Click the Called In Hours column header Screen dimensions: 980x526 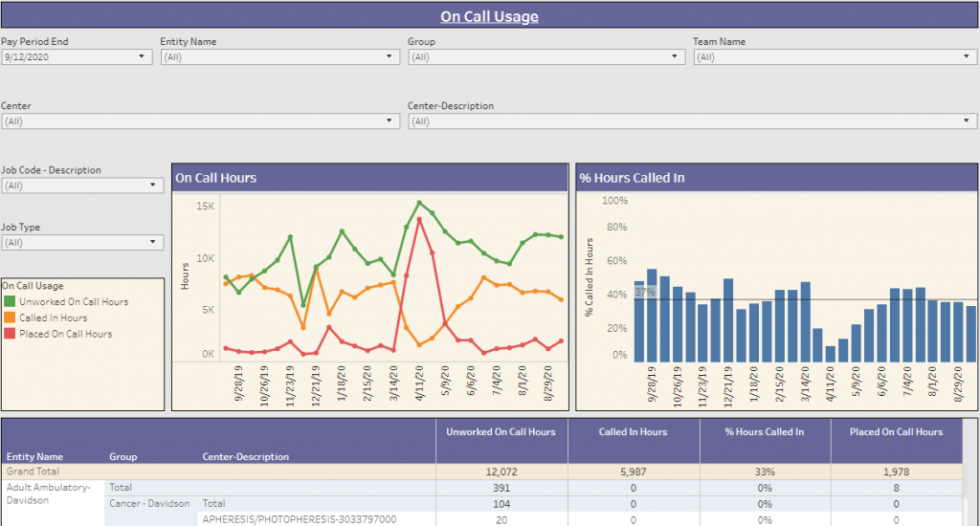[x=633, y=432]
